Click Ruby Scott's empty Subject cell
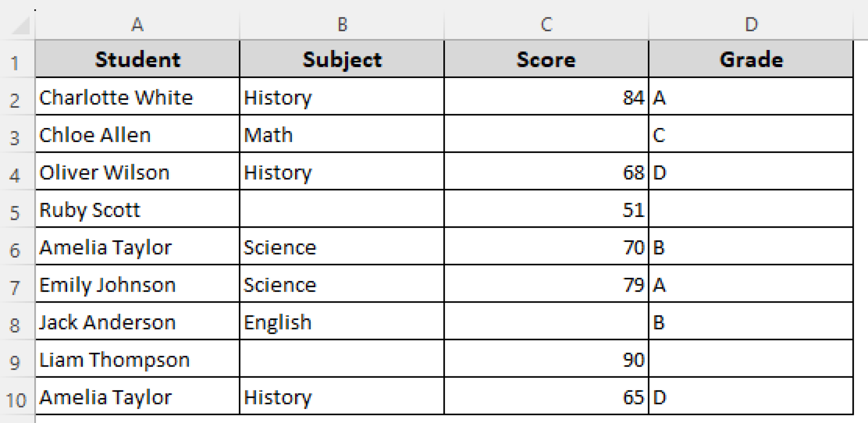 (x=342, y=209)
